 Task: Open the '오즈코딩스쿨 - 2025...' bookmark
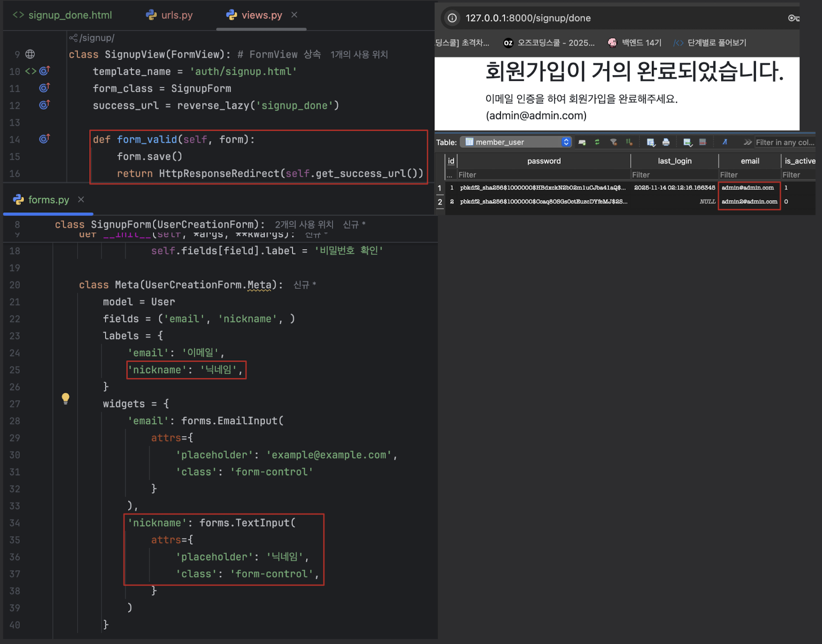point(549,43)
